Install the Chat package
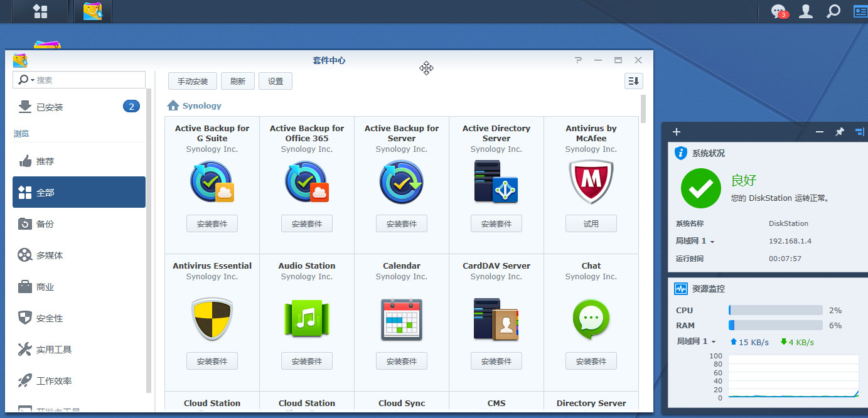The width and height of the screenshot is (868, 418). click(x=591, y=361)
